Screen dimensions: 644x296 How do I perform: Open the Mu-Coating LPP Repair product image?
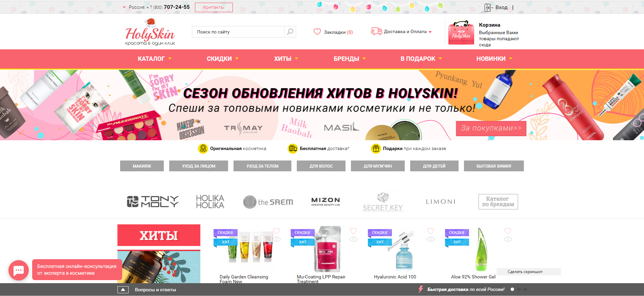point(328,249)
